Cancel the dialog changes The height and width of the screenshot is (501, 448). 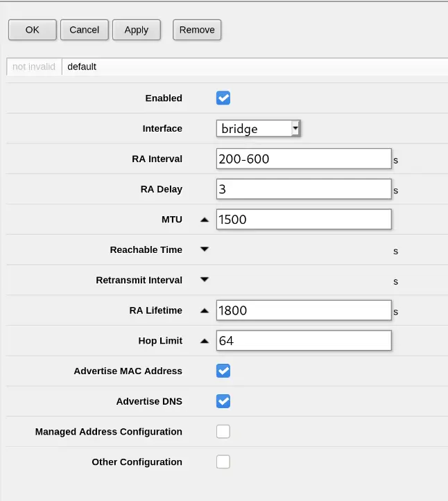click(85, 30)
